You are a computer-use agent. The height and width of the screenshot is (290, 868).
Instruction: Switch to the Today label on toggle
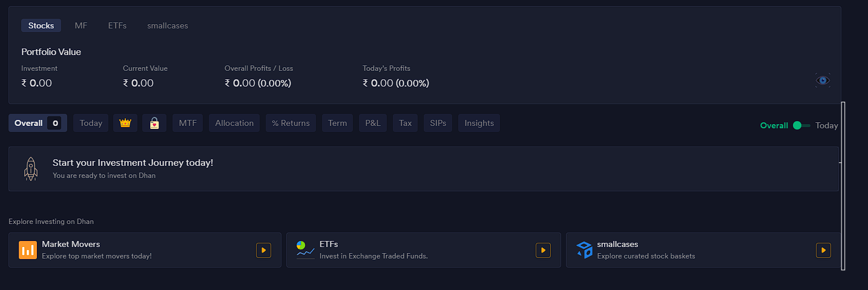point(827,125)
